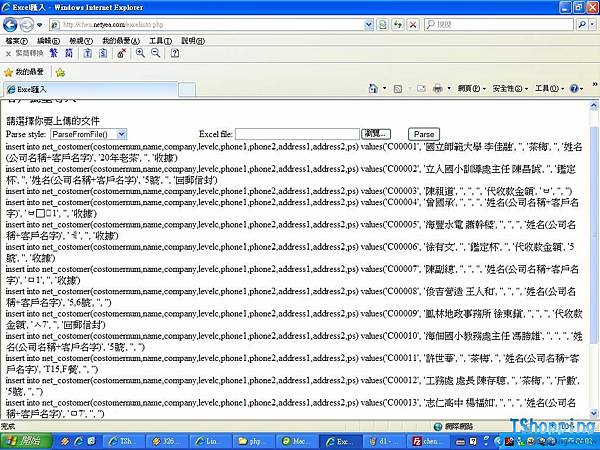Open the 檔案(F) menu
This screenshot has height=450, width=600.
pyautogui.click(x=16, y=41)
